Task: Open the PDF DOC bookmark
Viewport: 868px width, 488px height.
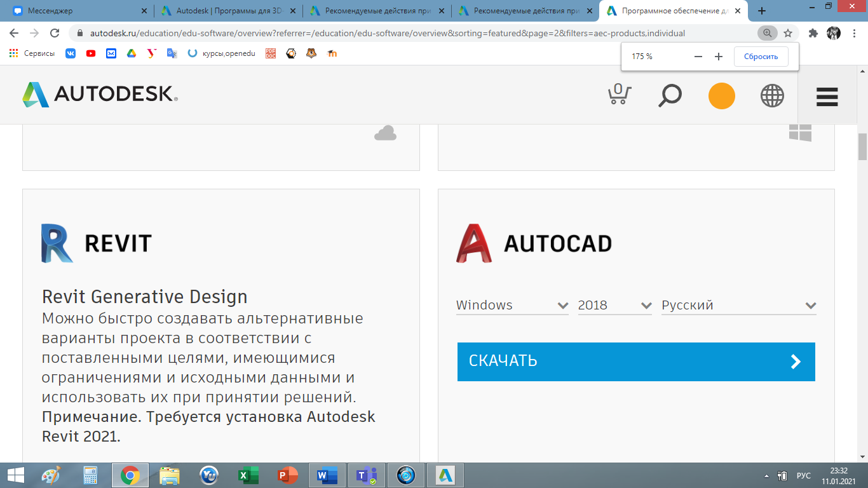Action: [271, 54]
